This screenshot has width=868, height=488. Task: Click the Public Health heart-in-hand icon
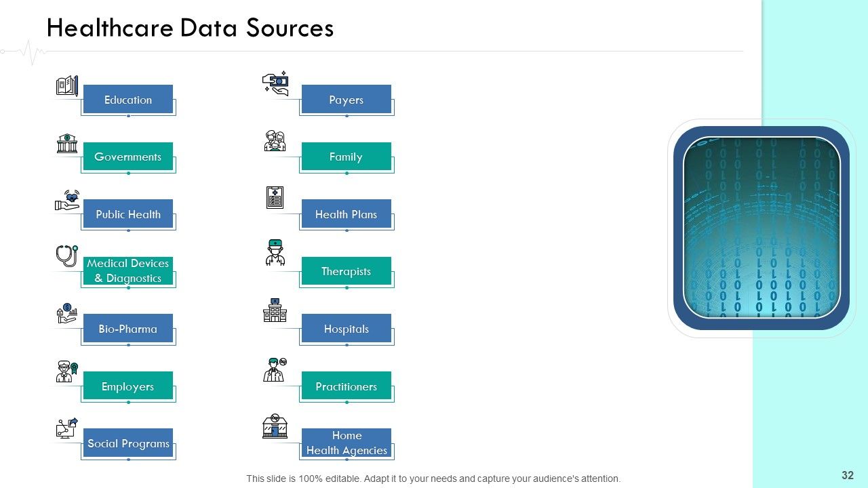[67, 201]
